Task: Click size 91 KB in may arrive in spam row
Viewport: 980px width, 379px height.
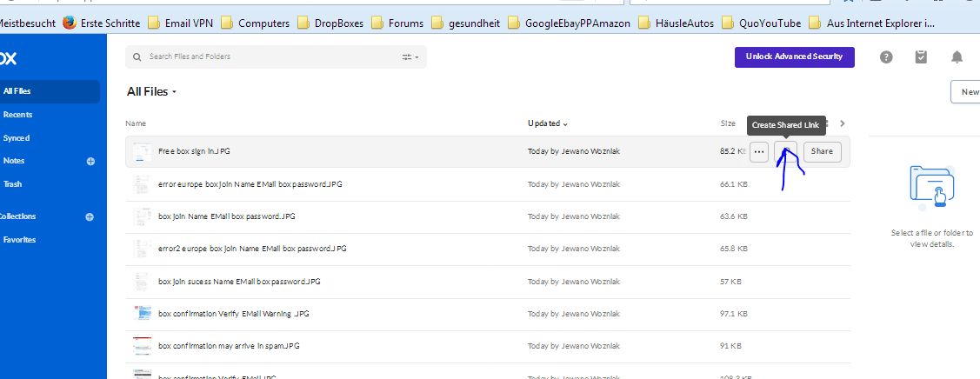Action: point(730,346)
